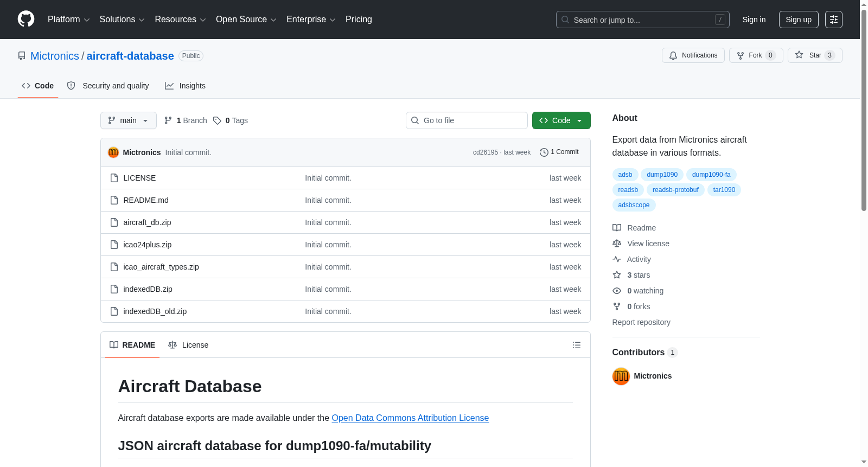Image resolution: width=868 pixels, height=467 pixels.
Task: Click the file icon beside LICENSE
Action: (x=114, y=178)
